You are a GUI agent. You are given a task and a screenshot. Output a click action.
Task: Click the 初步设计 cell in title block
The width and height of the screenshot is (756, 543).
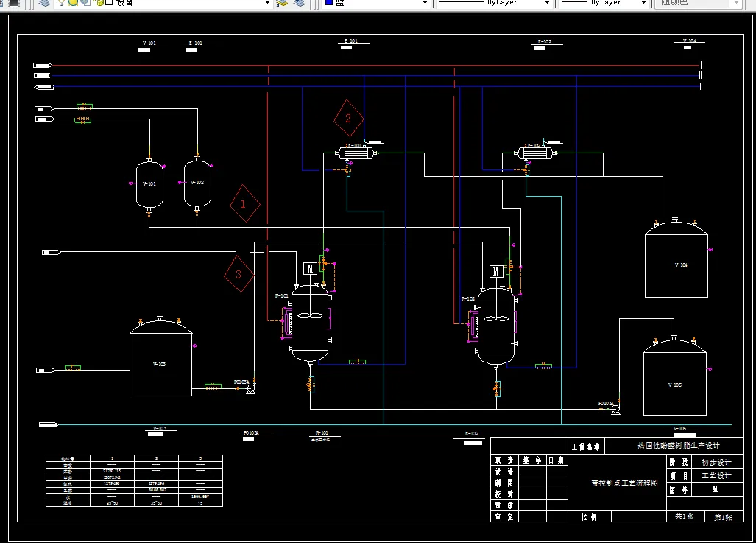pyautogui.click(x=716, y=463)
